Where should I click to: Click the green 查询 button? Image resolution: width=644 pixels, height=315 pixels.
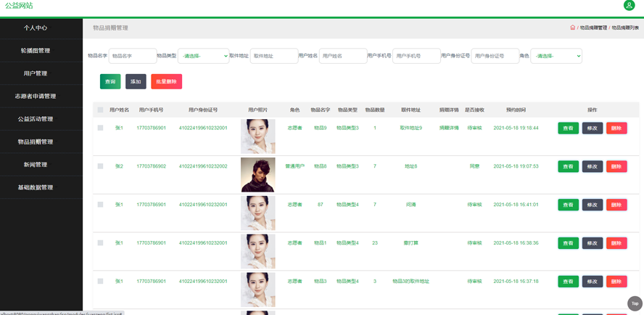(110, 82)
